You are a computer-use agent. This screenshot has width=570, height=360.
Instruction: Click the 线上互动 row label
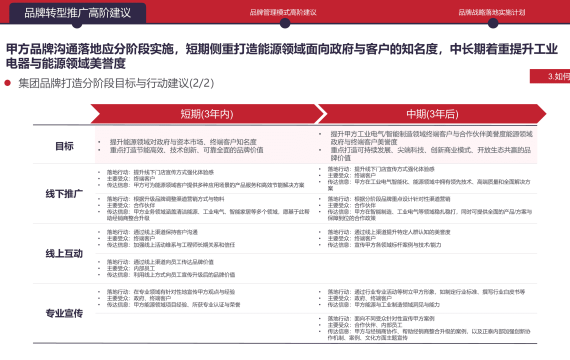[64, 253]
